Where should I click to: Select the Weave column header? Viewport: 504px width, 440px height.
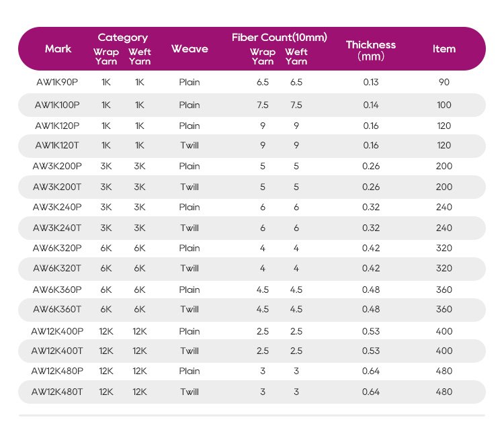pyautogui.click(x=190, y=49)
